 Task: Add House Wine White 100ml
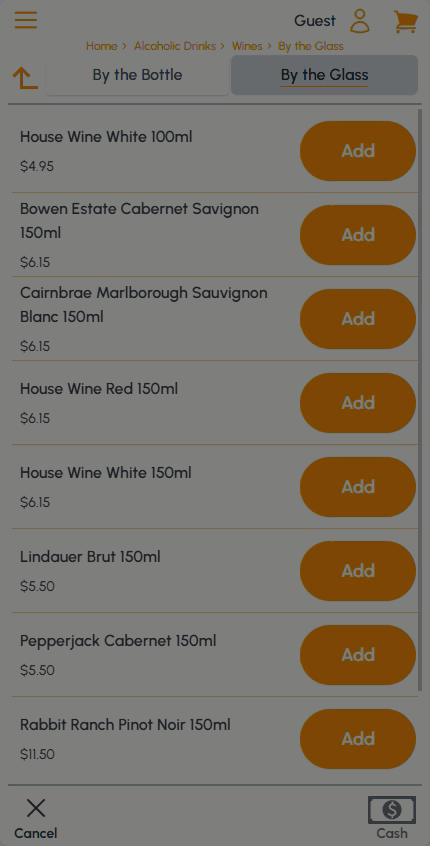pos(358,151)
